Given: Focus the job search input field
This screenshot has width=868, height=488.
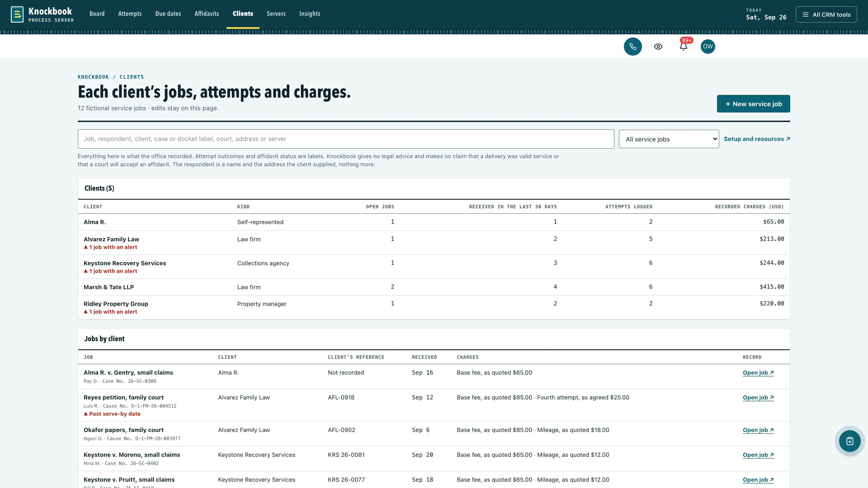Looking at the screenshot, I should pos(346,139).
